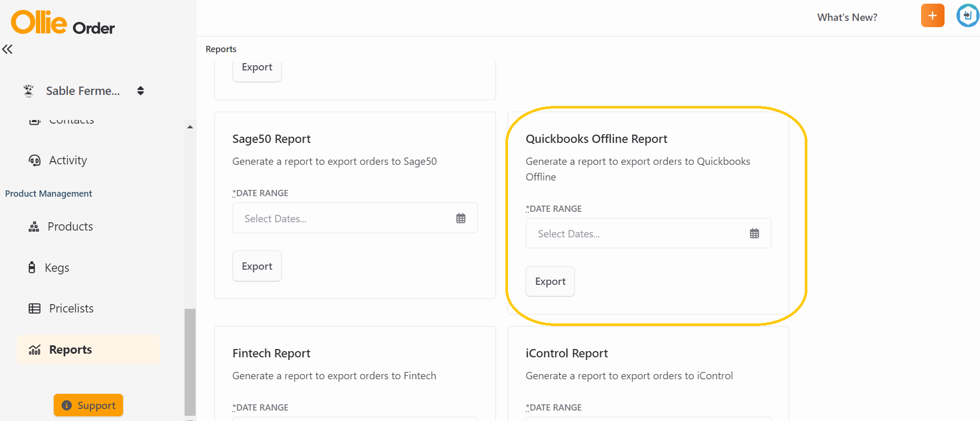Click the Sage50 Report heading
This screenshot has height=421, width=980.
pos(271,139)
